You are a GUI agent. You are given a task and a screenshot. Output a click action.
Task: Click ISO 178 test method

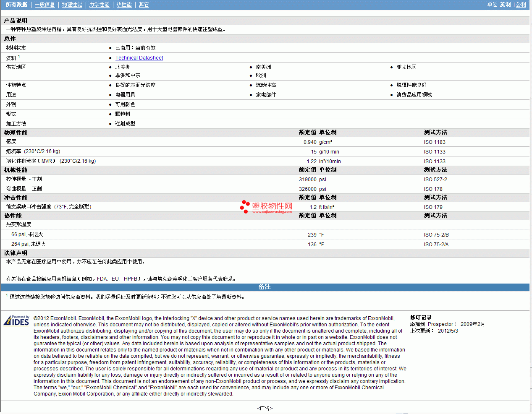tap(433, 189)
